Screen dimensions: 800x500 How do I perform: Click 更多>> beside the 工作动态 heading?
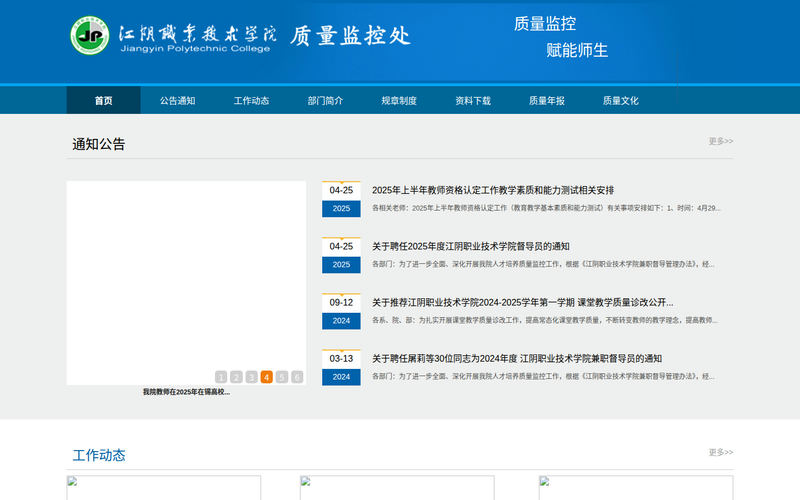coord(720,452)
